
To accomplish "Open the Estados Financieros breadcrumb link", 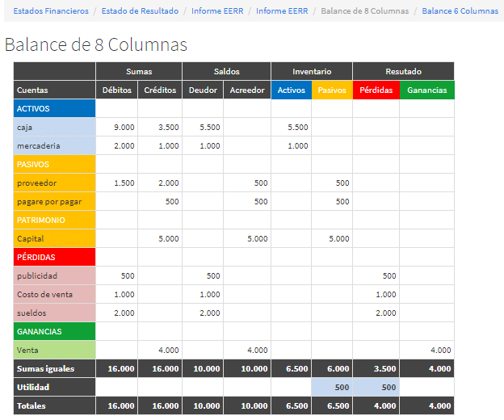I will coord(50,11).
